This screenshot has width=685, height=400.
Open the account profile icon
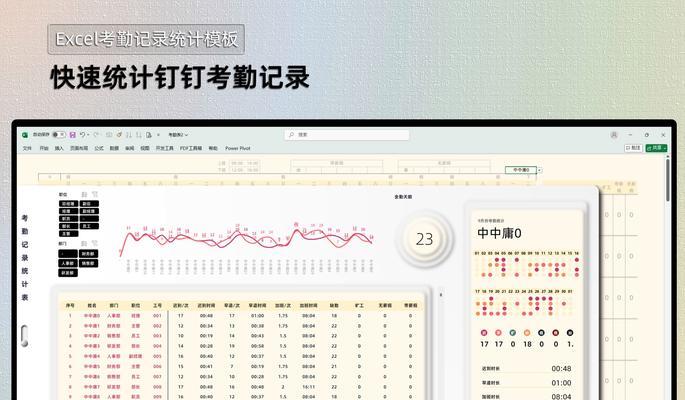614,135
